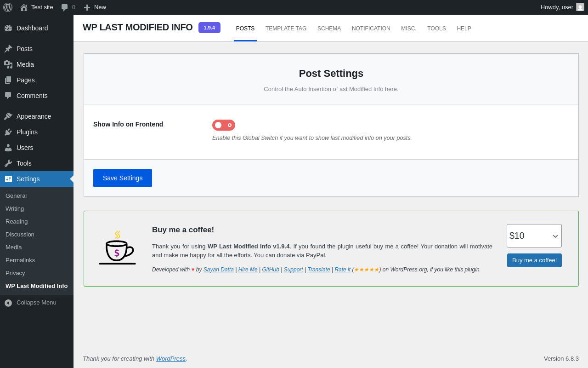Viewport: 588px width, 368px height.
Task: Click the Posts pushpin icon
Action: tap(8, 49)
